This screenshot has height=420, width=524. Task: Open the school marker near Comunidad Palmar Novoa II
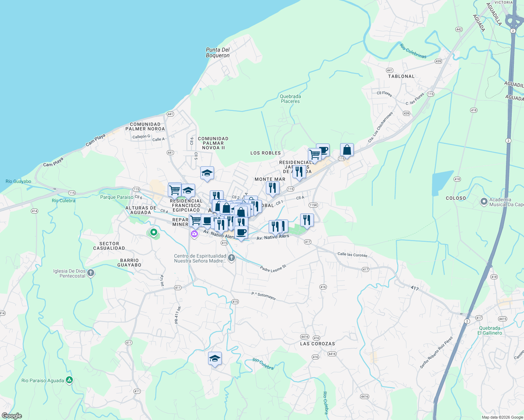click(x=207, y=173)
